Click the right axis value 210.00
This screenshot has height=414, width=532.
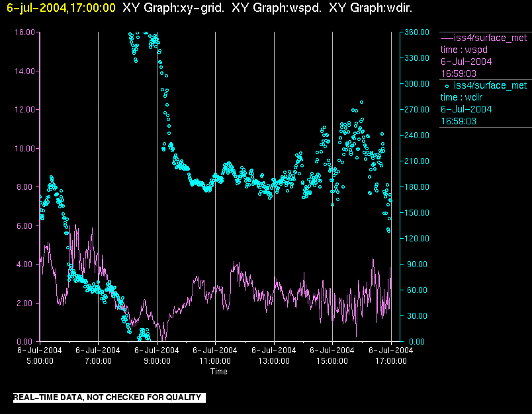click(x=417, y=161)
